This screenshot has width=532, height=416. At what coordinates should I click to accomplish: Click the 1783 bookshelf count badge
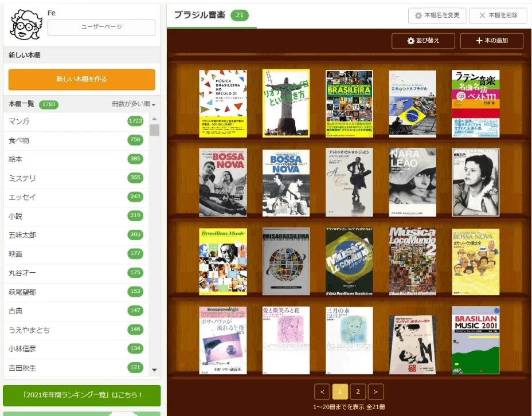(x=49, y=104)
